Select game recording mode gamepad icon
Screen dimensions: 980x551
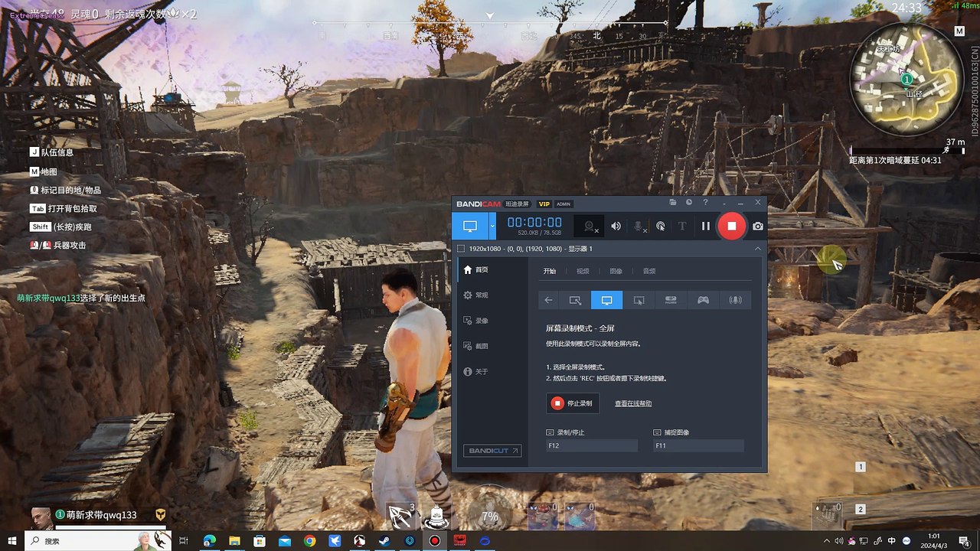click(x=703, y=300)
